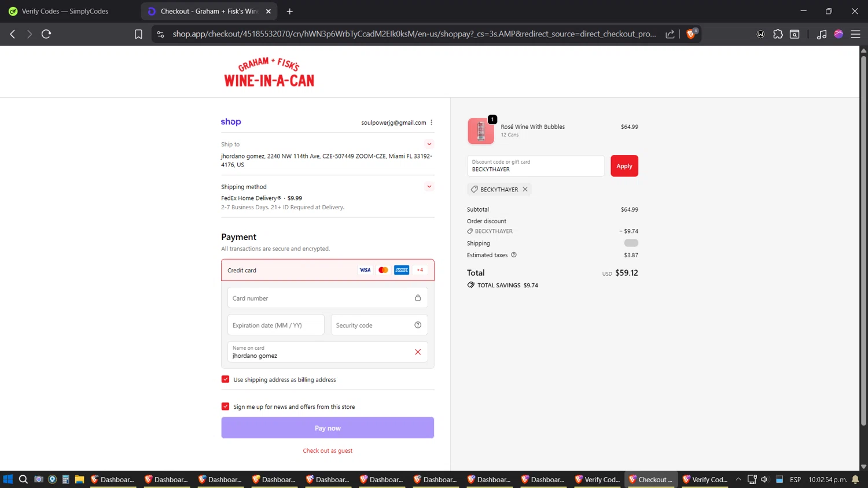Click the taskbar clock 10:02:54 p.m.
The image size is (868, 488).
pos(827,479)
